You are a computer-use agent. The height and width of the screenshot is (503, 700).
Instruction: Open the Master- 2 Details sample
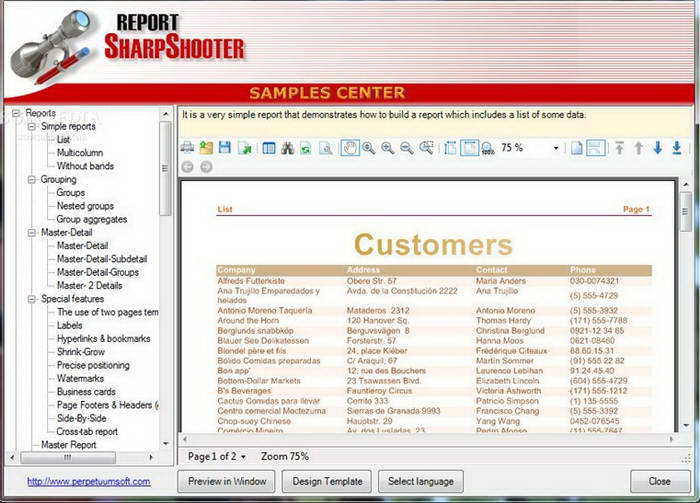pos(89,286)
